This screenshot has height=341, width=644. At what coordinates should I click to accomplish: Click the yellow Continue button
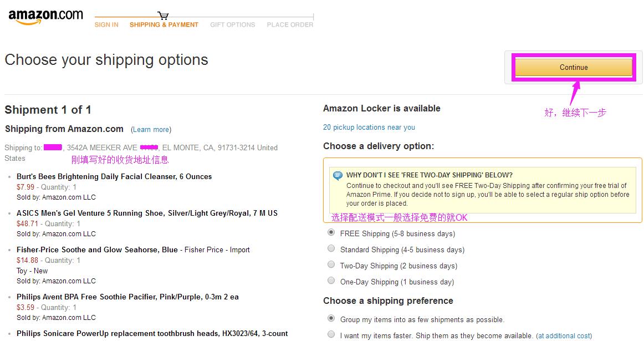point(574,68)
